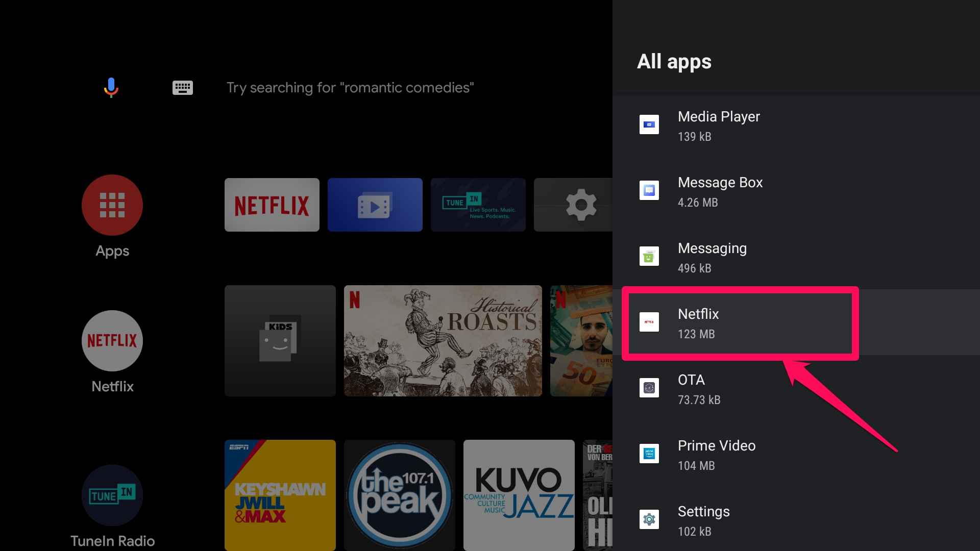Click the TuneIn Radio label
980x551 pixels.
[112, 541]
